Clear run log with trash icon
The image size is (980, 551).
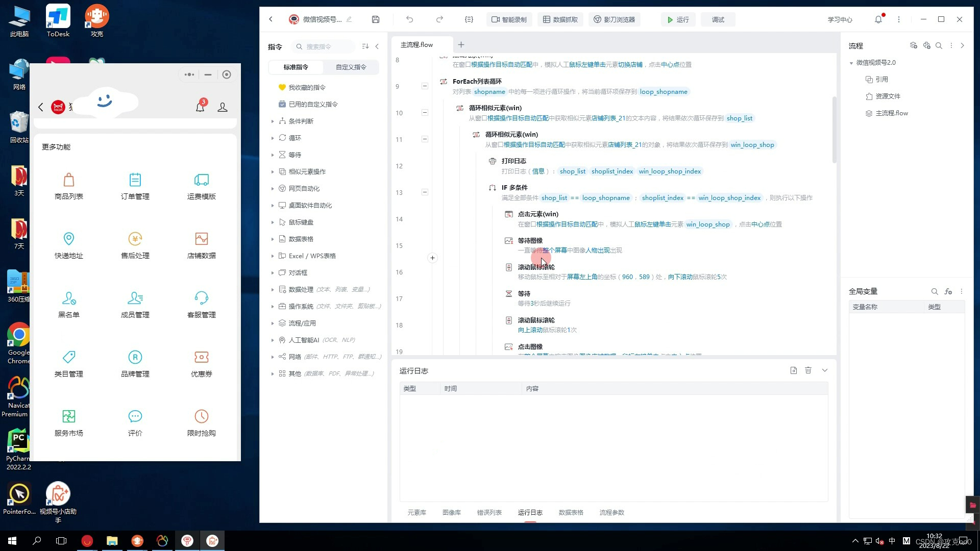pos(808,370)
